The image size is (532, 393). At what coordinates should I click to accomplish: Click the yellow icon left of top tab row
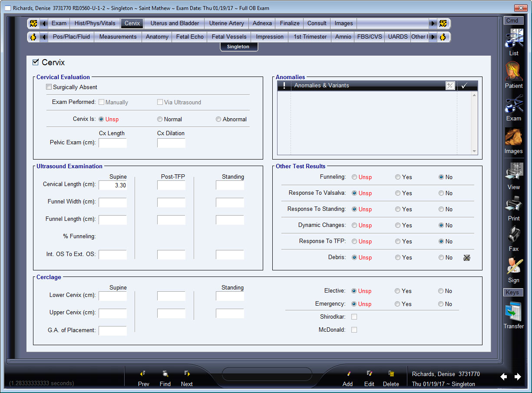(33, 23)
